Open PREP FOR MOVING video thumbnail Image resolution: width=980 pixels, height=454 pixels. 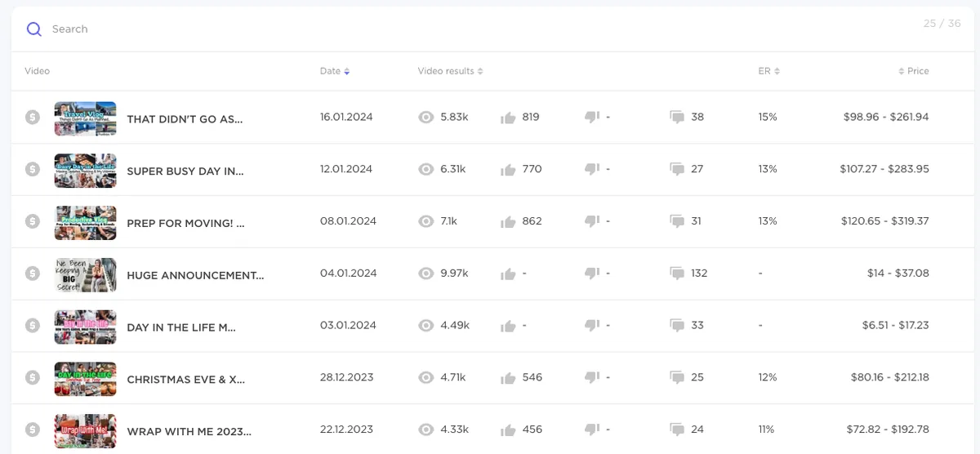tap(85, 223)
